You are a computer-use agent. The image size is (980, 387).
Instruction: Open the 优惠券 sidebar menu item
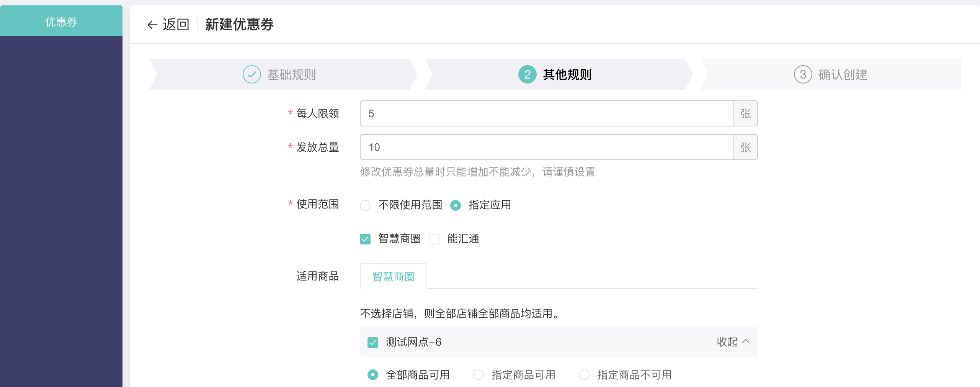[x=61, y=21]
